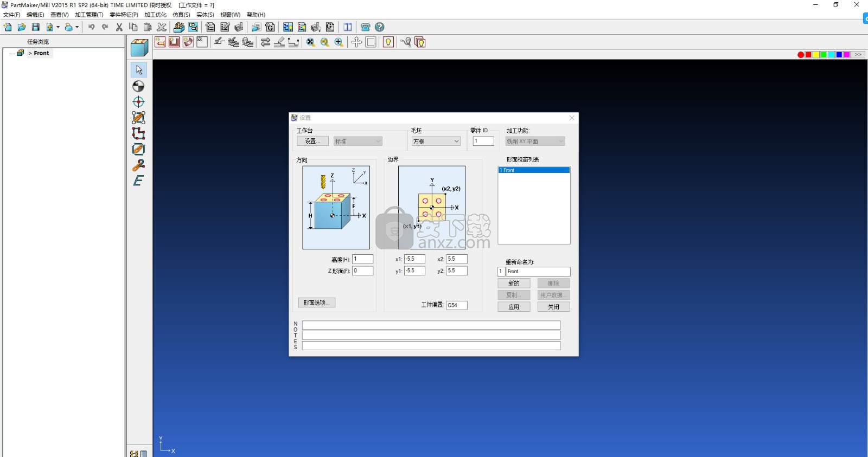Select the crosshair target tool
This screenshot has height=457, width=868.
click(x=139, y=102)
